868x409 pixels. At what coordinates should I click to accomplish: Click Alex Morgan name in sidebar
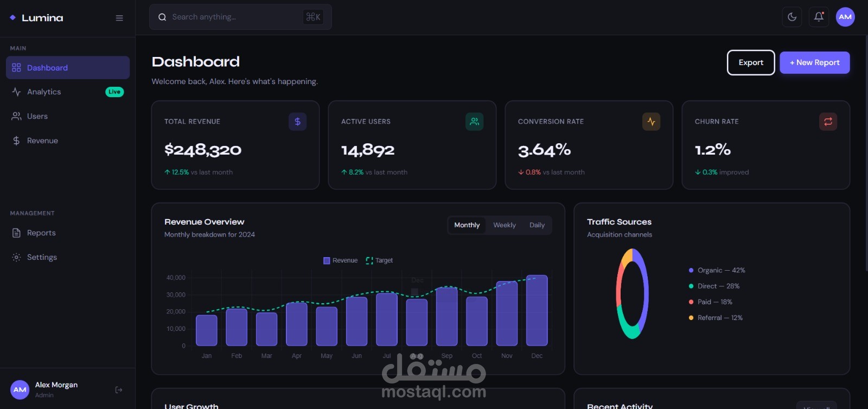56,385
